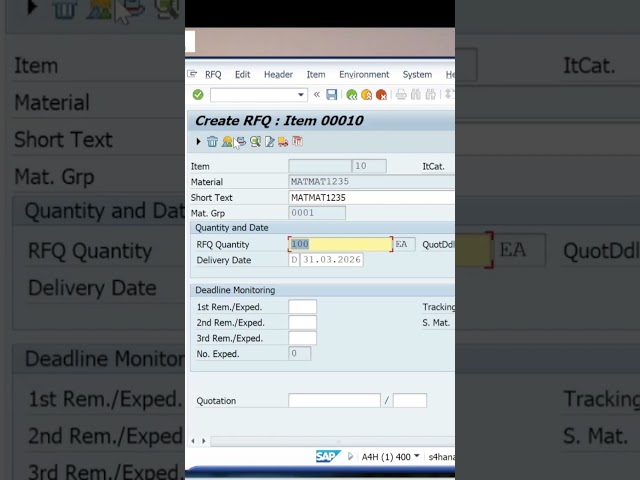
Task: Click the Material field MATMAT1235
Action: click(x=371, y=182)
